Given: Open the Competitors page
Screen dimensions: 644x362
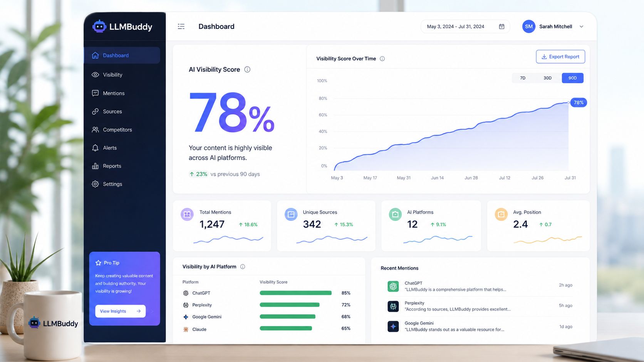Looking at the screenshot, I should [122, 130].
